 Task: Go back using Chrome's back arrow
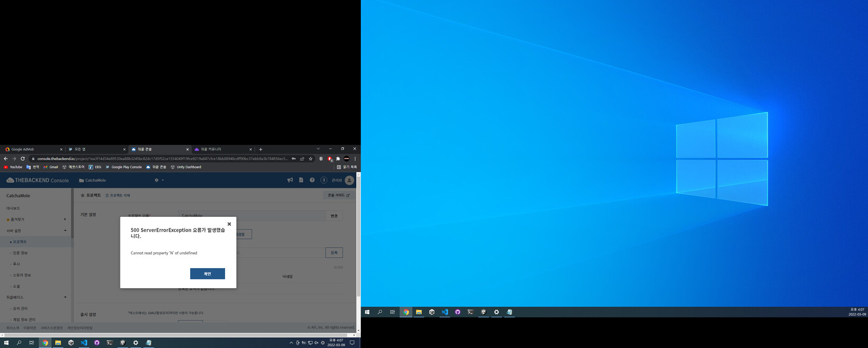click(6, 159)
